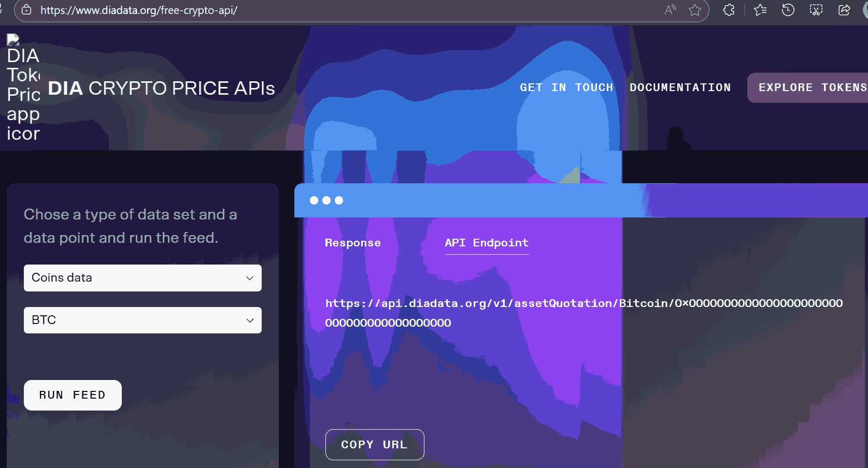The height and width of the screenshot is (468, 868).
Task: Switch to the Response tab
Action: 353,243
